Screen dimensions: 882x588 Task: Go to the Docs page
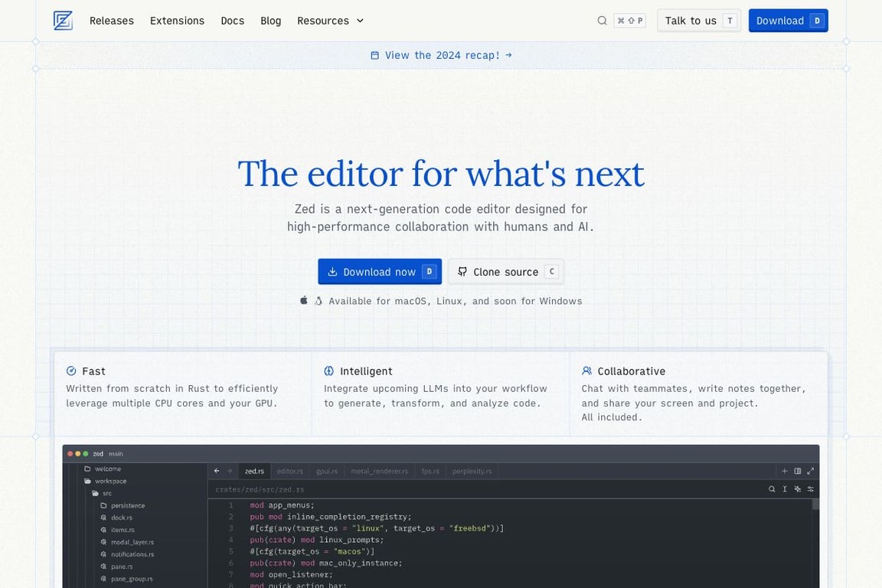[x=232, y=21]
